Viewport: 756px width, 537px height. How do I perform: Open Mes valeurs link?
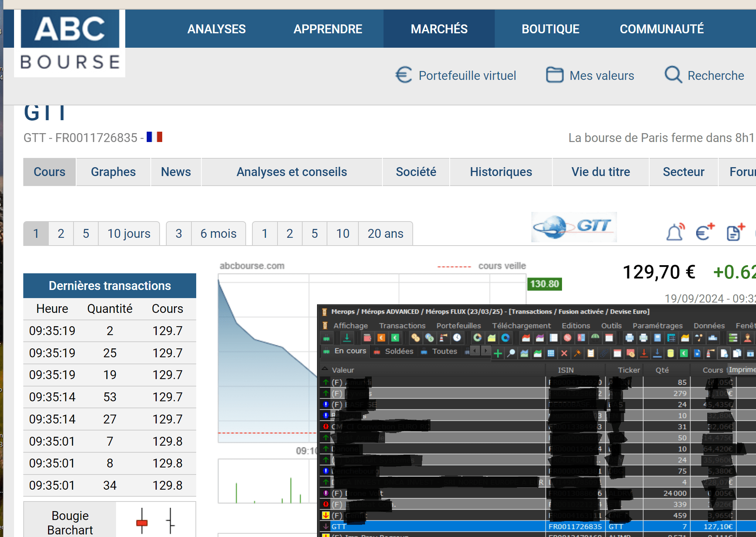[x=590, y=75]
